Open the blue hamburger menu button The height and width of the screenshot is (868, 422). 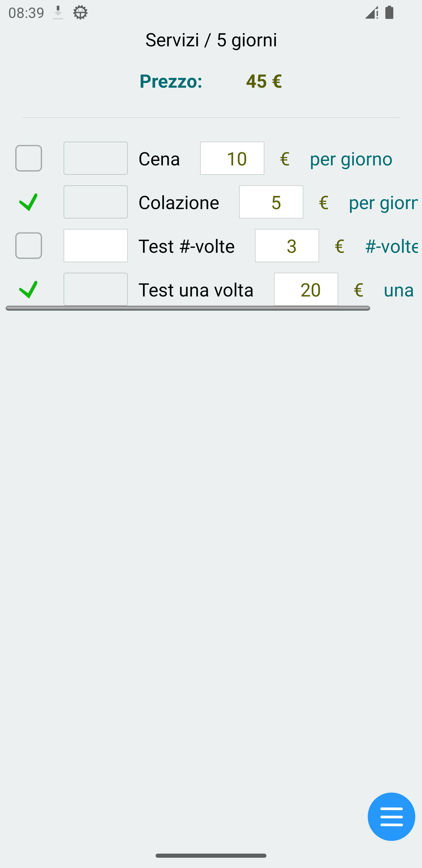[391, 816]
